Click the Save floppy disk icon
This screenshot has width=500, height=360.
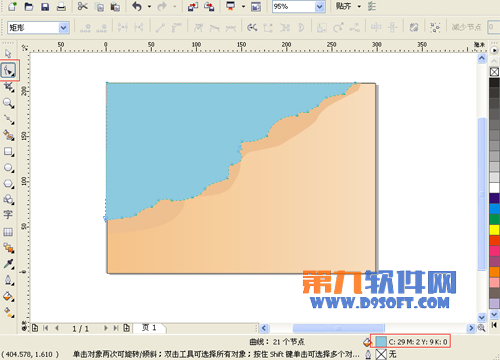point(45,7)
